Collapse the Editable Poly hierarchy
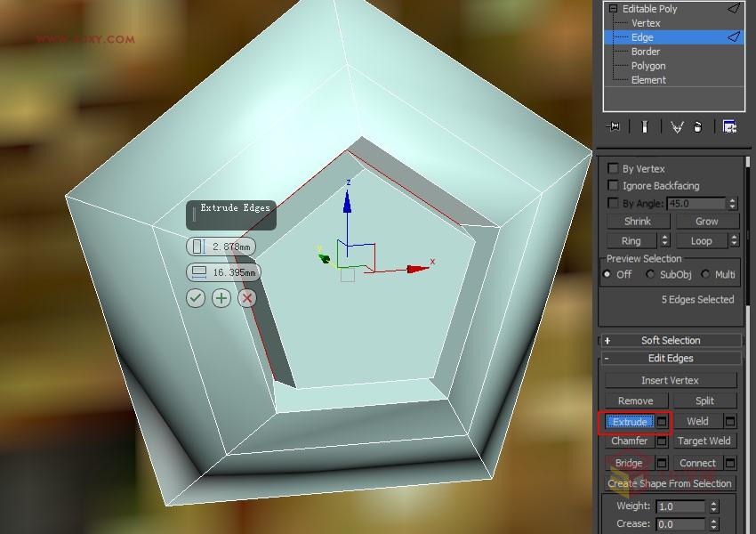Viewport: 756px width, 534px height. [x=613, y=8]
